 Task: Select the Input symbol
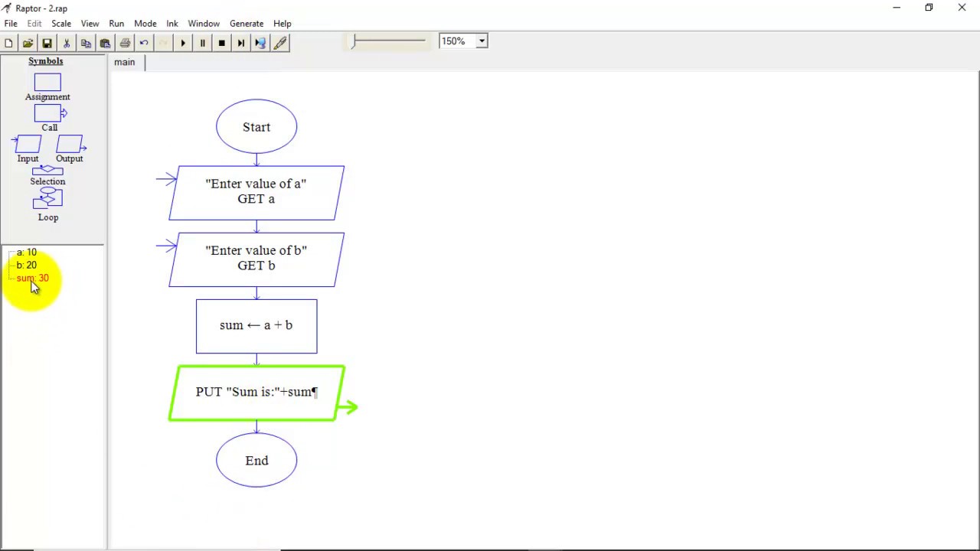pyautogui.click(x=28, y=144)
